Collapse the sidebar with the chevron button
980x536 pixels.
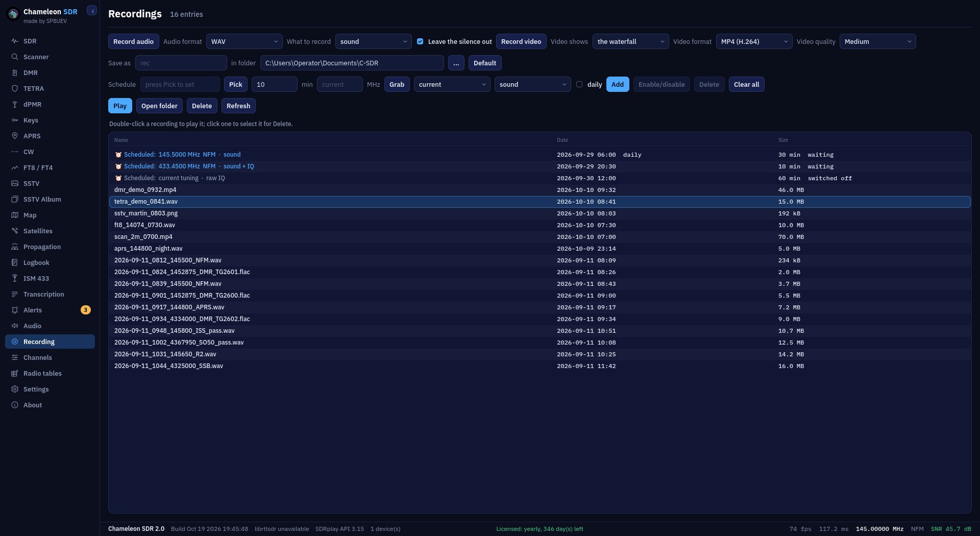(x=92, y=11)
